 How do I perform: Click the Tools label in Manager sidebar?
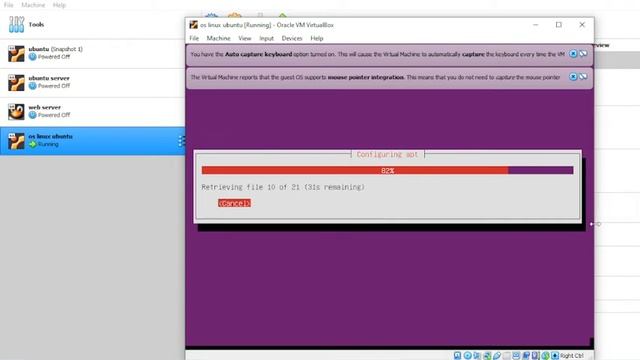(36, 24)
